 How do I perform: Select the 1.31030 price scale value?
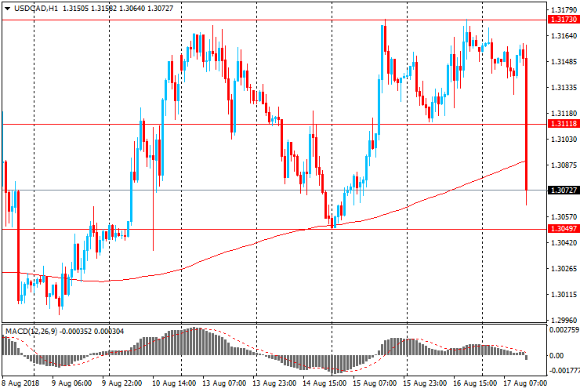[x=564, y=140]
